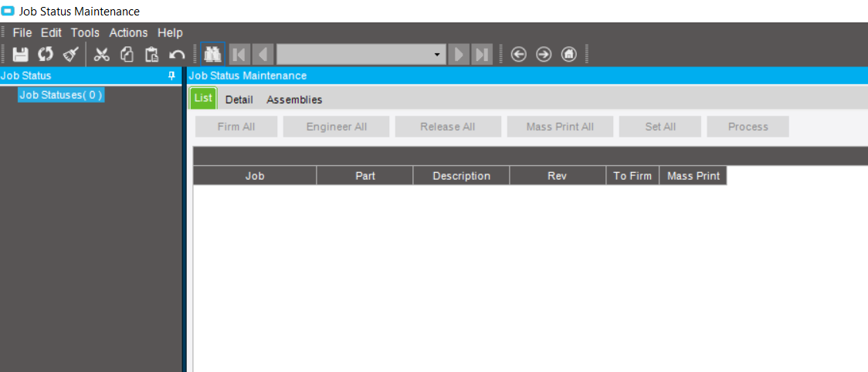
Task: Go to next record arrow
Action: pyautogui.click(x=459, y=54)
